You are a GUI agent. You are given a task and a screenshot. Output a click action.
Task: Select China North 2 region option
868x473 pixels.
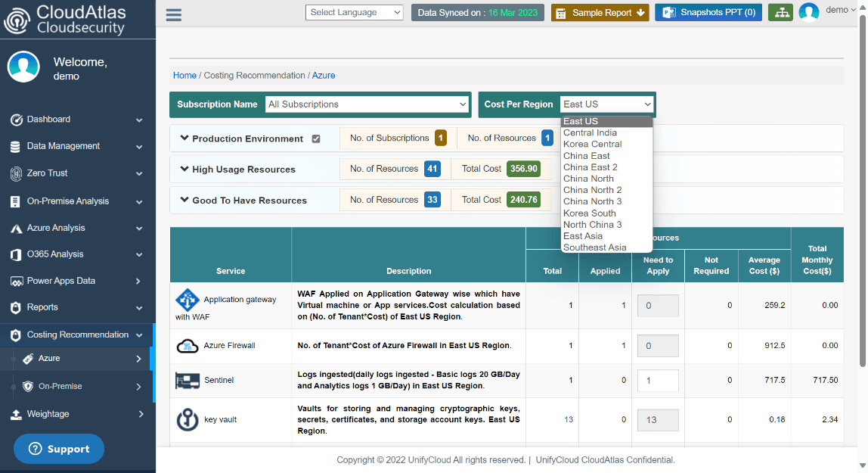(x=606, y=190)
